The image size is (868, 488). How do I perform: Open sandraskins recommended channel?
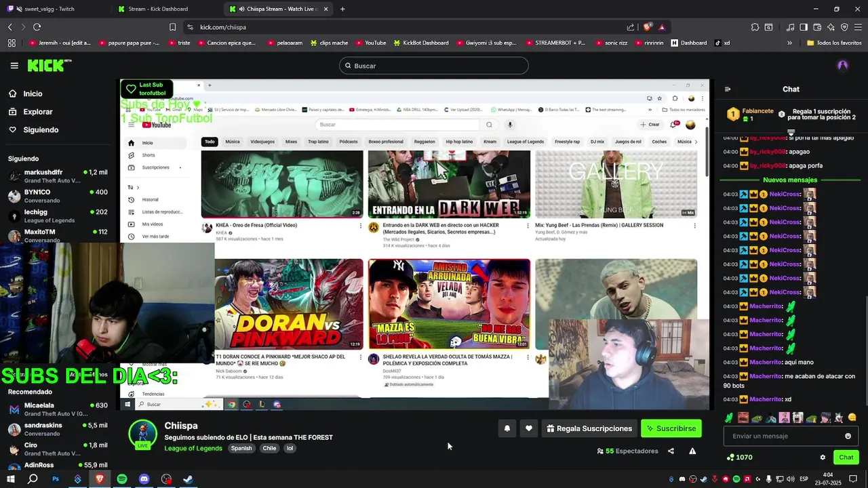(58, 429)
